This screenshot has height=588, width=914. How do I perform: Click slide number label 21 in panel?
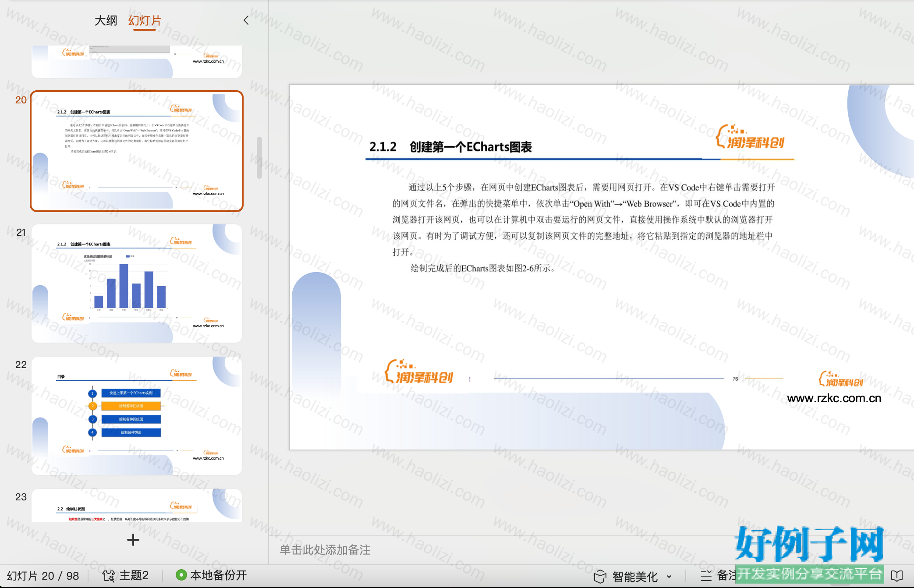[x=21, y=232]
